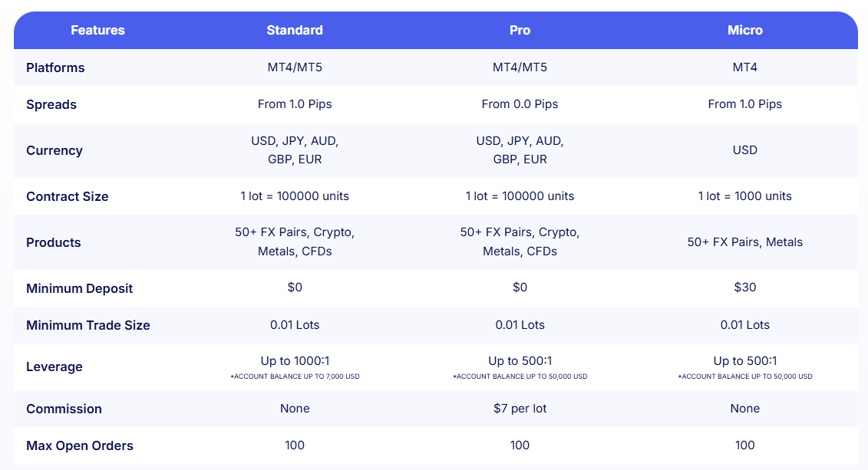Click the Commission row label
Image resolution: width=868 pixels, height=470 pixels.
click(64, 409)
